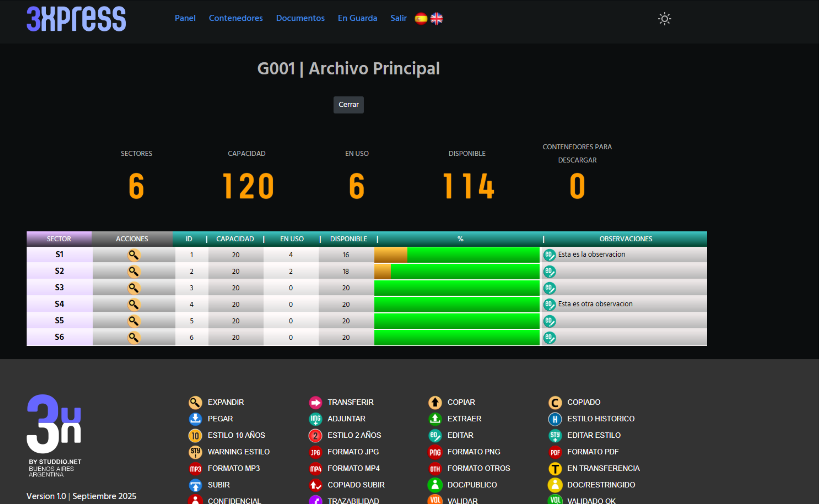Click the 3Xpress logo
This screenshot has height=504, width=819.
click(76, 19)
